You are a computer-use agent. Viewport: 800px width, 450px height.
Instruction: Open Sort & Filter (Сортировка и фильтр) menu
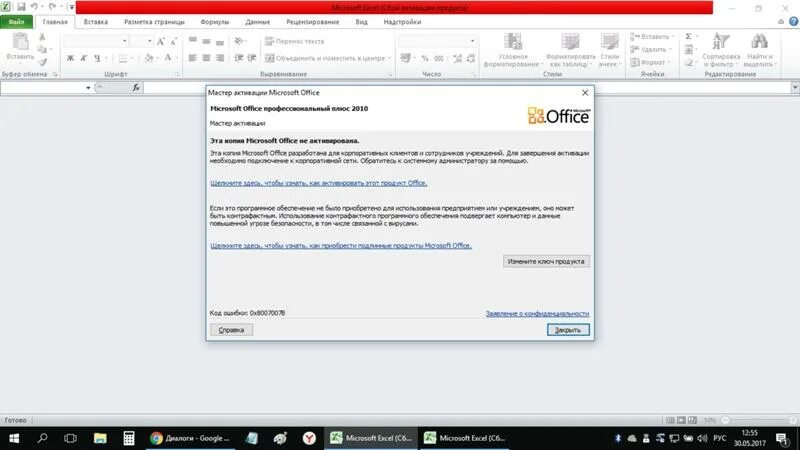[x=721, y=50]
